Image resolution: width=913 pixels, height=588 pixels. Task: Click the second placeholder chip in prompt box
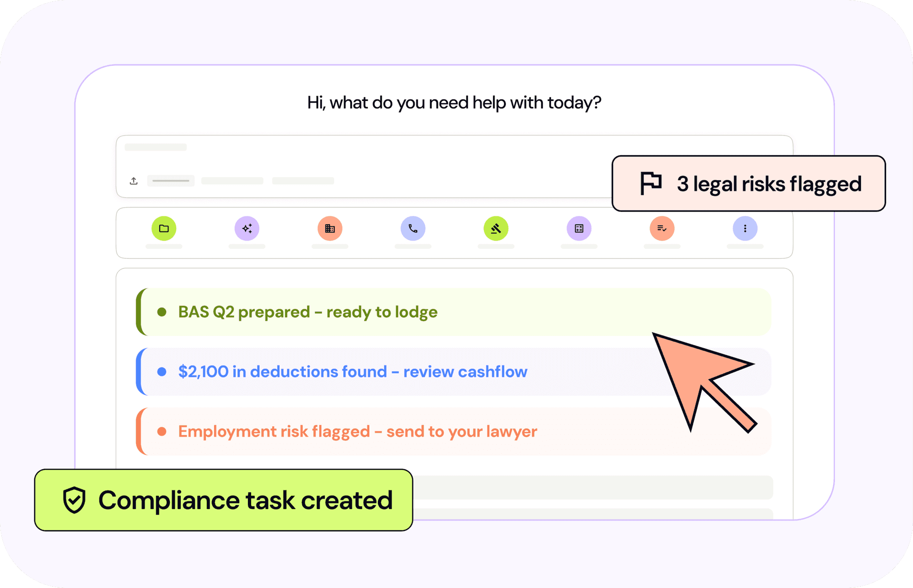point(232,181)
